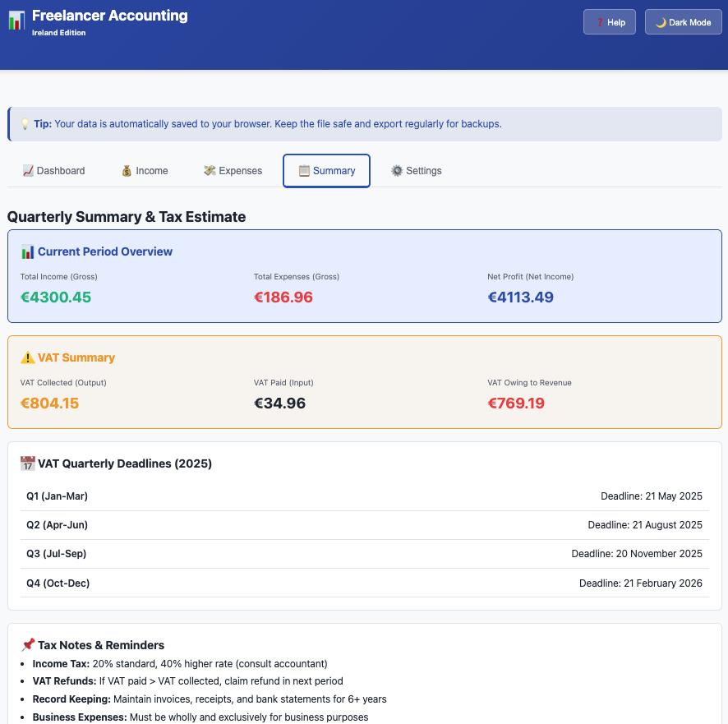728x724 pixels.
Task: Click the 'VAT Owing to Revenue' label
Action: [x=529, y=383]
